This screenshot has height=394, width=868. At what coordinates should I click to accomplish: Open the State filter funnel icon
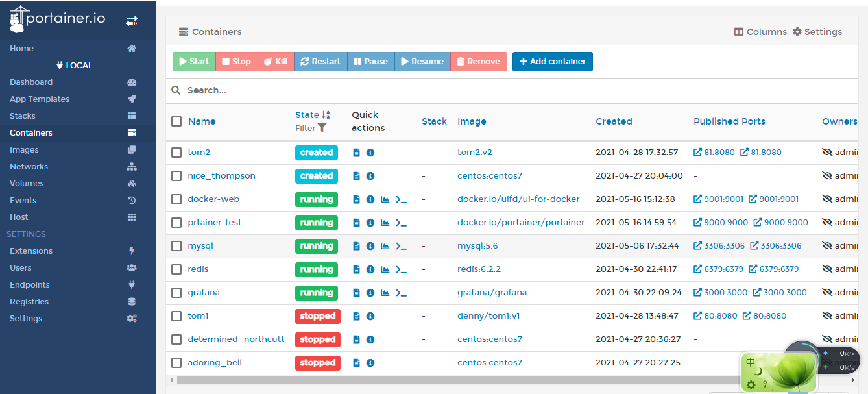(x=322, y=128)
